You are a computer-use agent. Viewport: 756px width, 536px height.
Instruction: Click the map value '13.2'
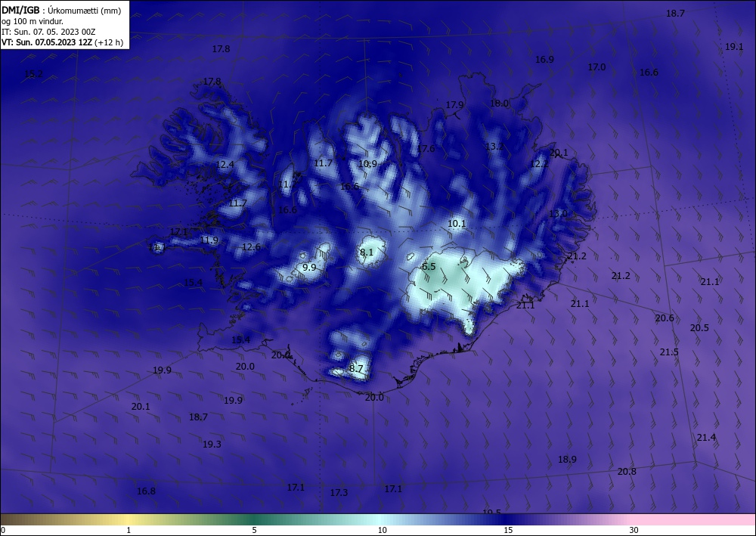(494, 147)
